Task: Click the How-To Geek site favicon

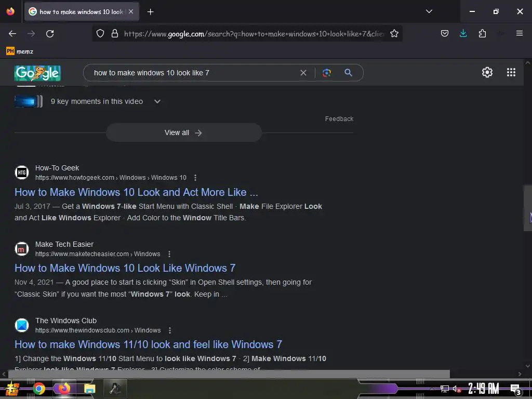Action: click(x=22, y=172)
